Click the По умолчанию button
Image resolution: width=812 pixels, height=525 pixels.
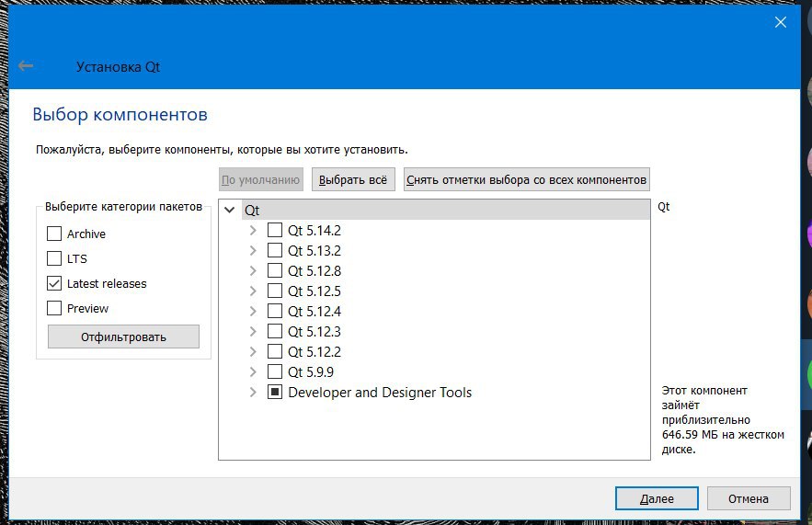260,179
